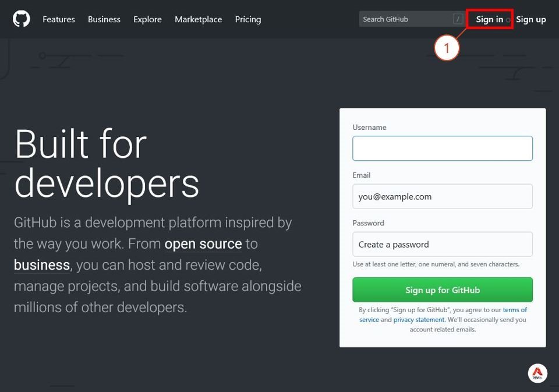Click into the Username field

click(443, 149)
